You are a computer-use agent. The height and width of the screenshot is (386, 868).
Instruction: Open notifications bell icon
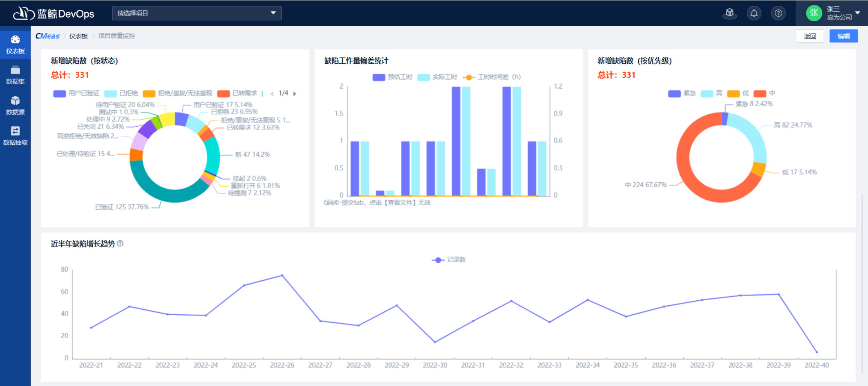click(x=754, y=13)
